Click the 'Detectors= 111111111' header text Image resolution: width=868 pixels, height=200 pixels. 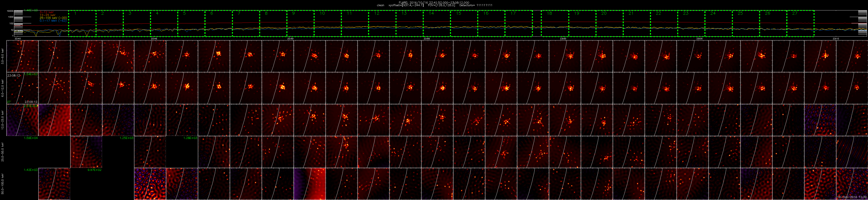(476, 5)
